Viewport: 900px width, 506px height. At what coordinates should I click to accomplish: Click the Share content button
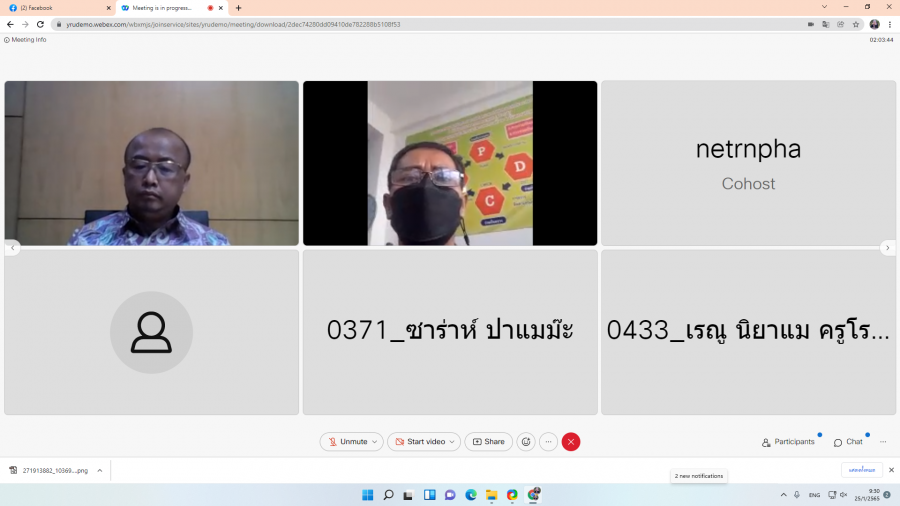tap(489, 442)
